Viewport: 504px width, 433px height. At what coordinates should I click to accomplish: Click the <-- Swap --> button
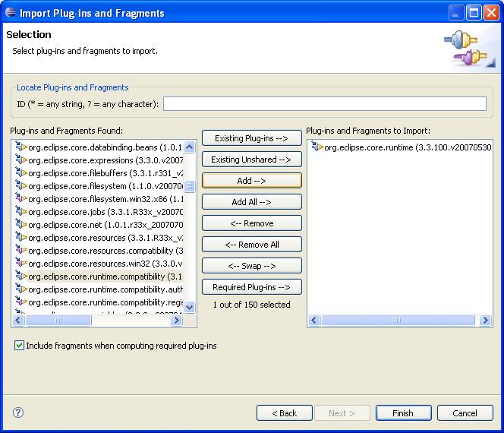pos(252,266)
